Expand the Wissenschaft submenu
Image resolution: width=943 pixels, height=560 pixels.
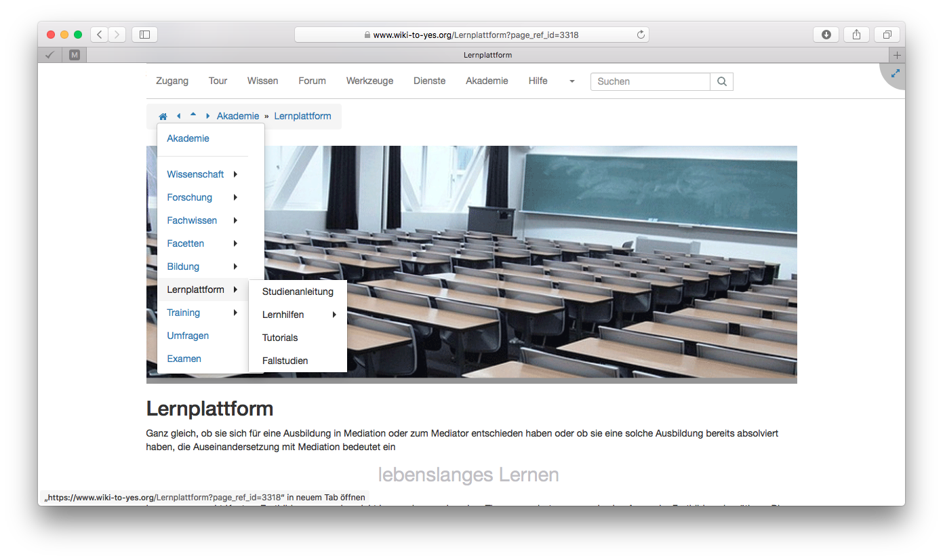click(x=235, y=174)
